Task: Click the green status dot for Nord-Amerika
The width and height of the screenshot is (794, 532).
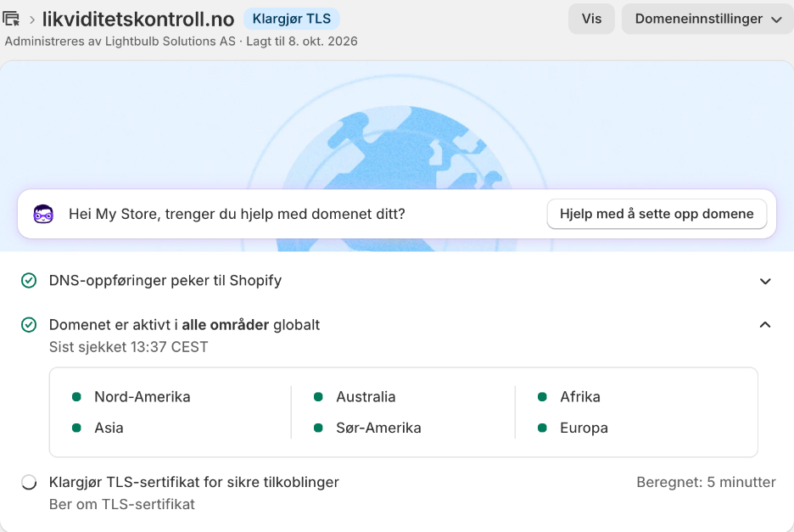Action: (76, 397)
